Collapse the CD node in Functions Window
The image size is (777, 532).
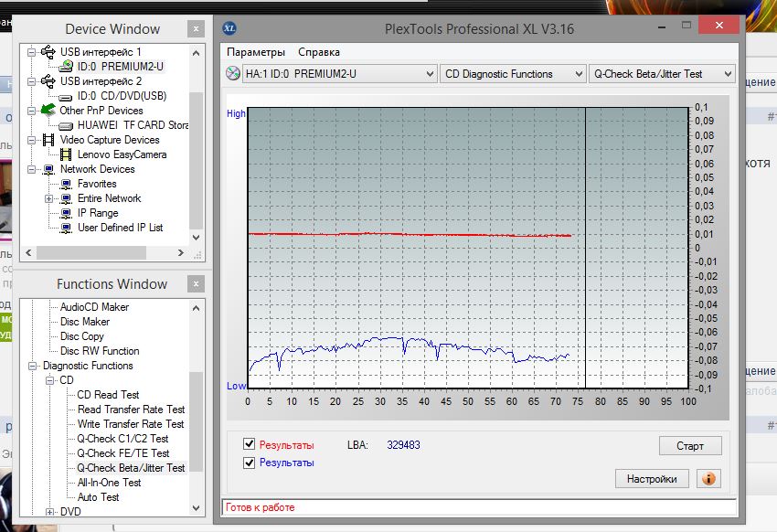tap(49, 380)
